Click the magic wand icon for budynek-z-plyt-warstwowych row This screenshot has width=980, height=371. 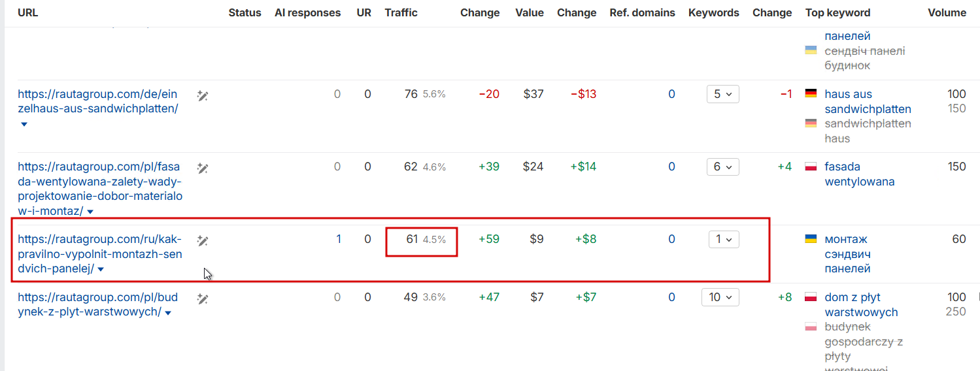(x=203, y=299)
